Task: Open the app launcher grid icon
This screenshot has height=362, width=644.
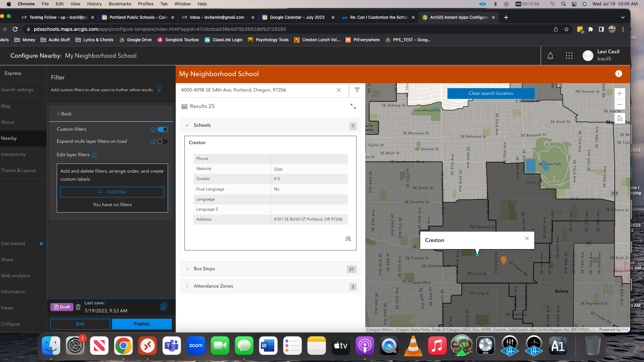Action: click(x=569, y=56)
